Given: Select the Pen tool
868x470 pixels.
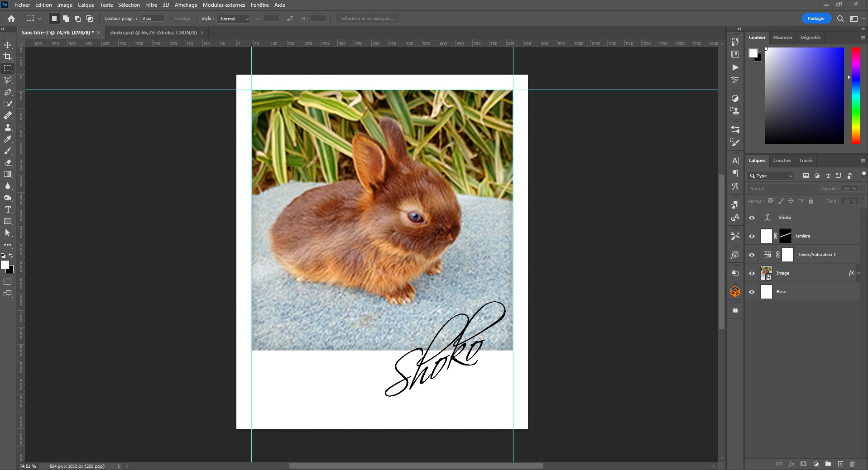Looking at the screenshot, I should click(x=8, y=92).
